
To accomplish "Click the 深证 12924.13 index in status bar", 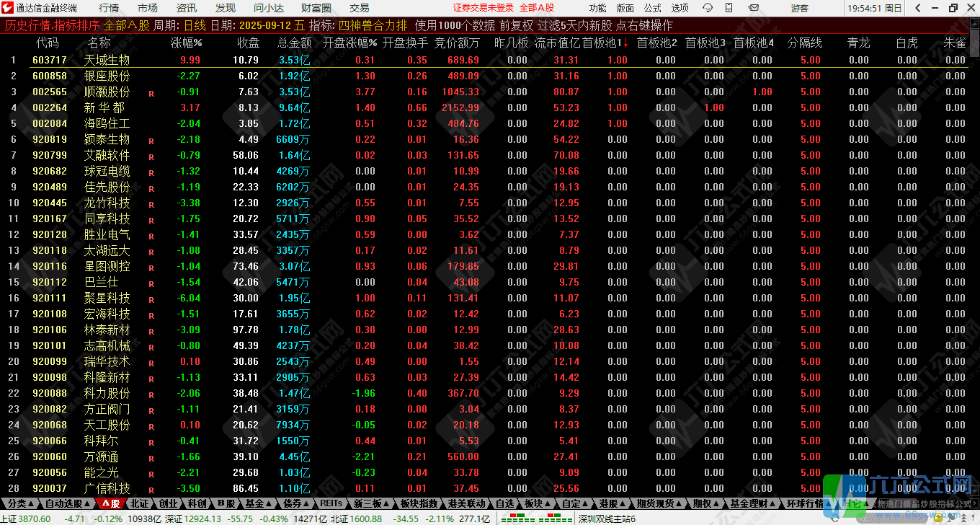I will click(194, 519).
